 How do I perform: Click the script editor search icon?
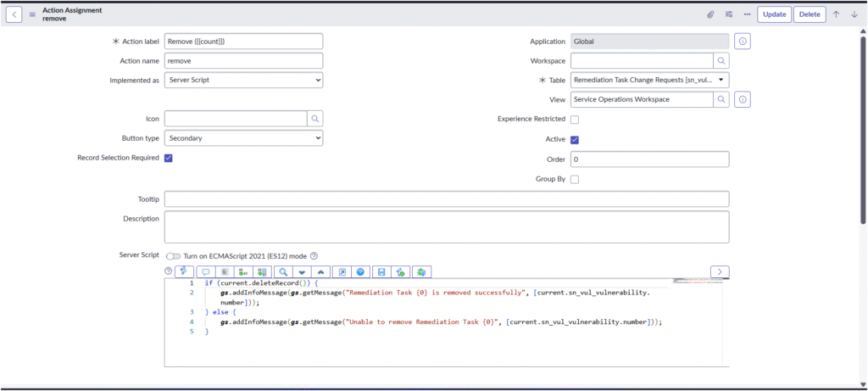tap(283, 271)
